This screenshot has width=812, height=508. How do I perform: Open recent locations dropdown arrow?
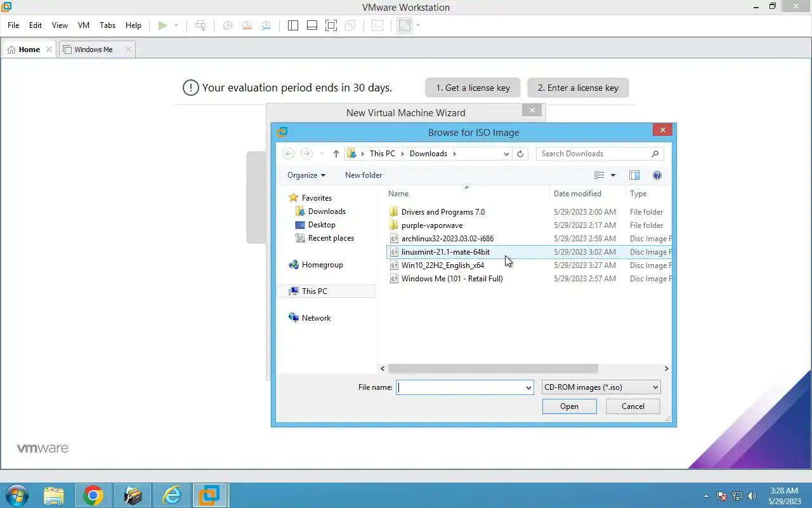click(322, 154)
